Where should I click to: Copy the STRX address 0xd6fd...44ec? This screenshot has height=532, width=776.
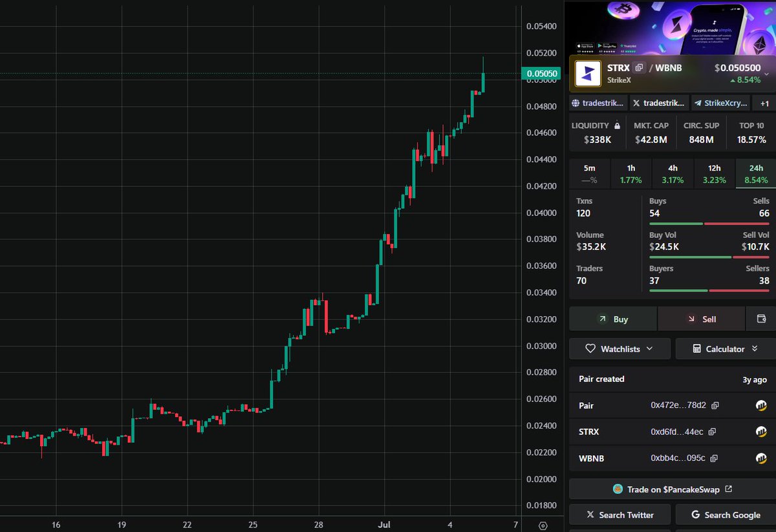[x=712, y=432]
